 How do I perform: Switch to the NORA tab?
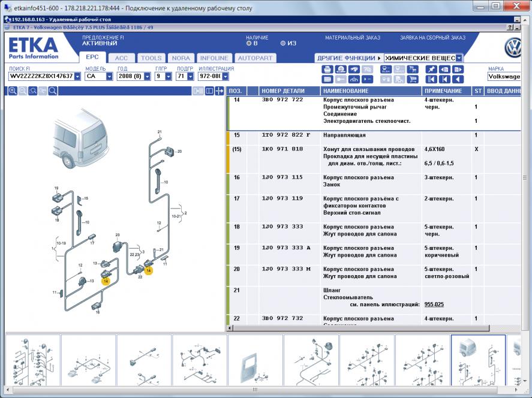click(x=181, y=58)
